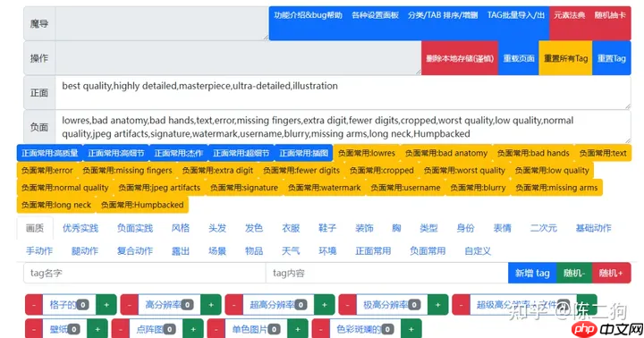Click 删除本地存储(谨慎) button
This screenshot has height=338, width=644.
click(x=460, y=58)
